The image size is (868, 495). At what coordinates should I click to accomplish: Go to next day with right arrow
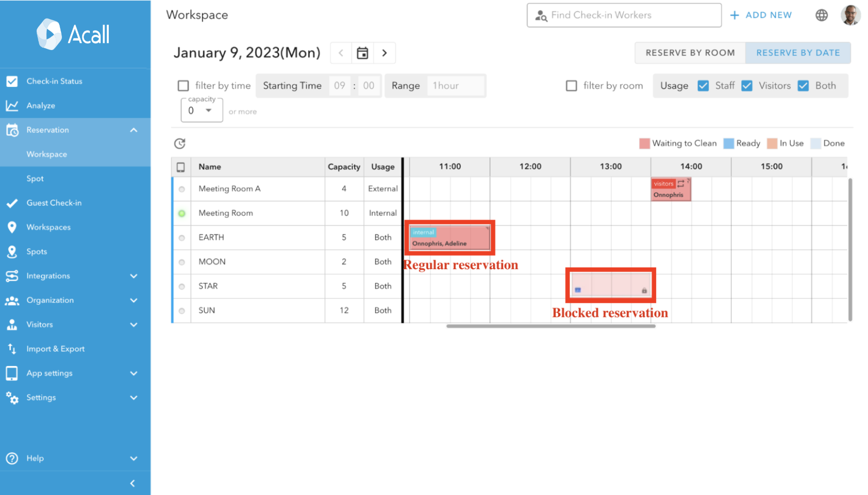[384, 53]
